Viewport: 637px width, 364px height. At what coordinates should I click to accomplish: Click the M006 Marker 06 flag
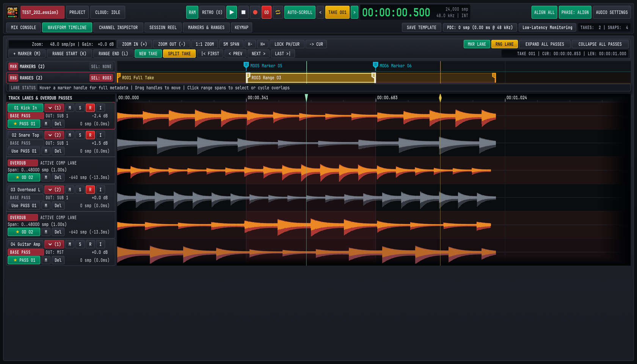click(x=375, y=66)
